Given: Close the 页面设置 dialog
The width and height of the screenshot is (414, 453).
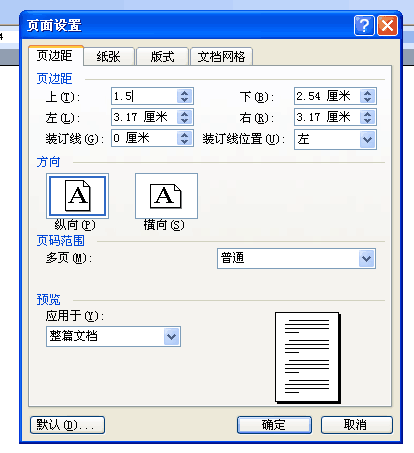Looking at the screenshot, I should click(x=387, y=25).
